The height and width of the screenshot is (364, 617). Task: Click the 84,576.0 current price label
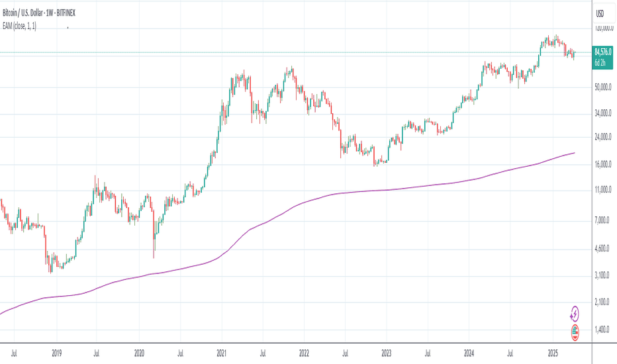tap(602, 52)
